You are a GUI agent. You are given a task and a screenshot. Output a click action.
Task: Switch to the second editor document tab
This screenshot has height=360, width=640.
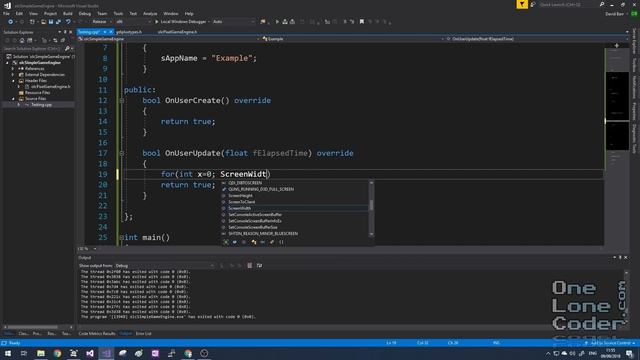point(129,32)
